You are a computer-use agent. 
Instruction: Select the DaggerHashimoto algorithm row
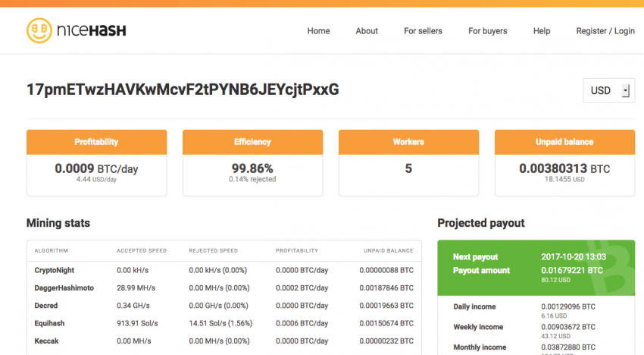click(224, 288)
